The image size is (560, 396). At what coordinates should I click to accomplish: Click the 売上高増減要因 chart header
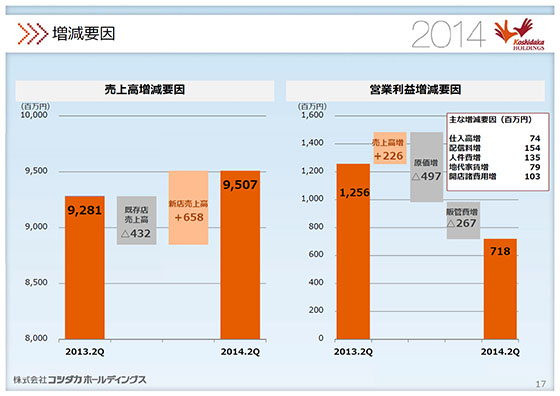click(x=145, y=90)
